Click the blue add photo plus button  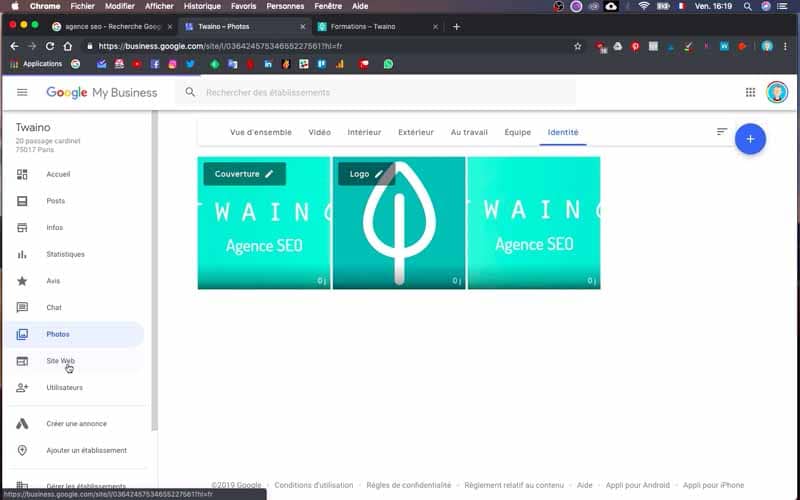point(750,139)
